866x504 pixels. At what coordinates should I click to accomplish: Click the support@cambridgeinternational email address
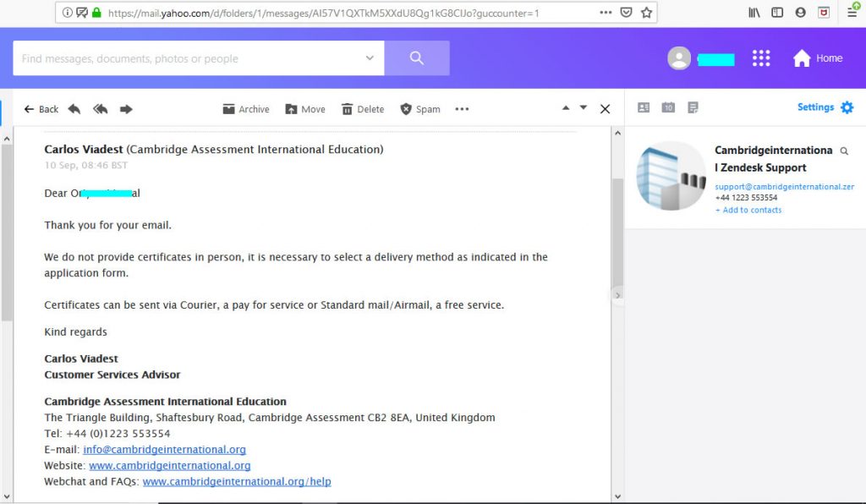[x=784, y=187]
